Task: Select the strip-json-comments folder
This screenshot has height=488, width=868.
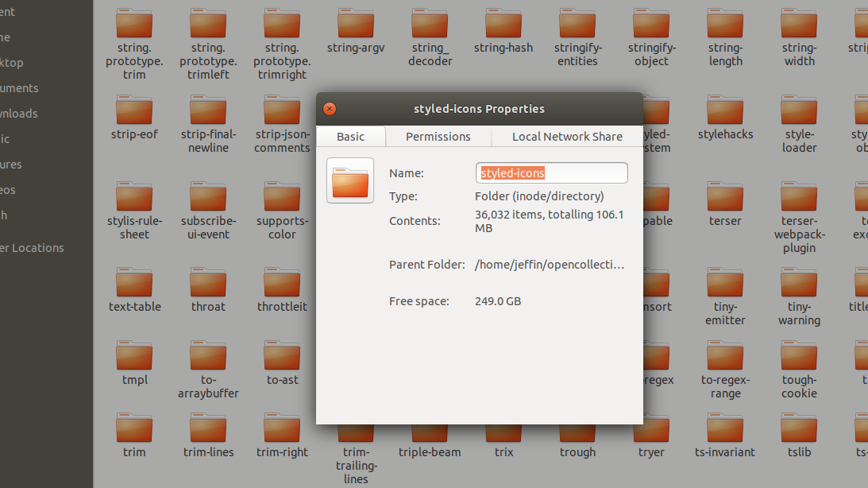Action: (x=282, y=123)
